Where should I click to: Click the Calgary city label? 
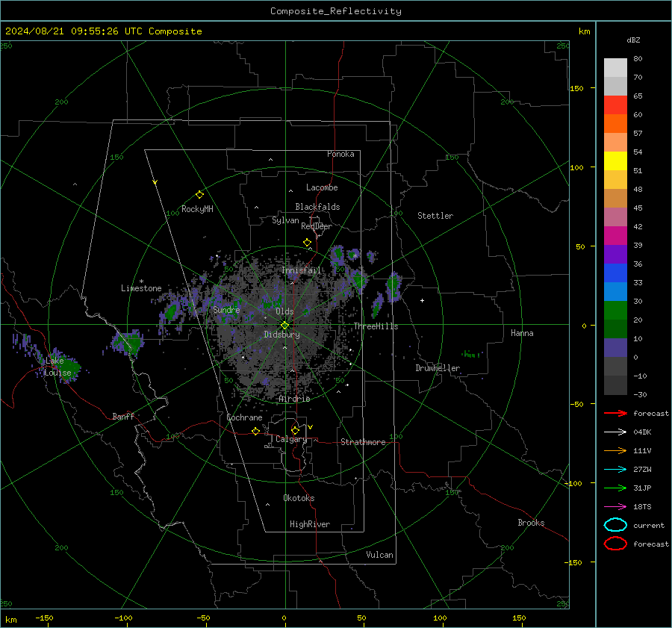coord(291,439)
